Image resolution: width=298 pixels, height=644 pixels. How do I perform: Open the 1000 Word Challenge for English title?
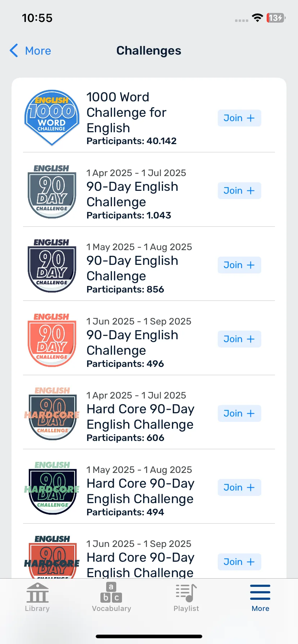126,112
